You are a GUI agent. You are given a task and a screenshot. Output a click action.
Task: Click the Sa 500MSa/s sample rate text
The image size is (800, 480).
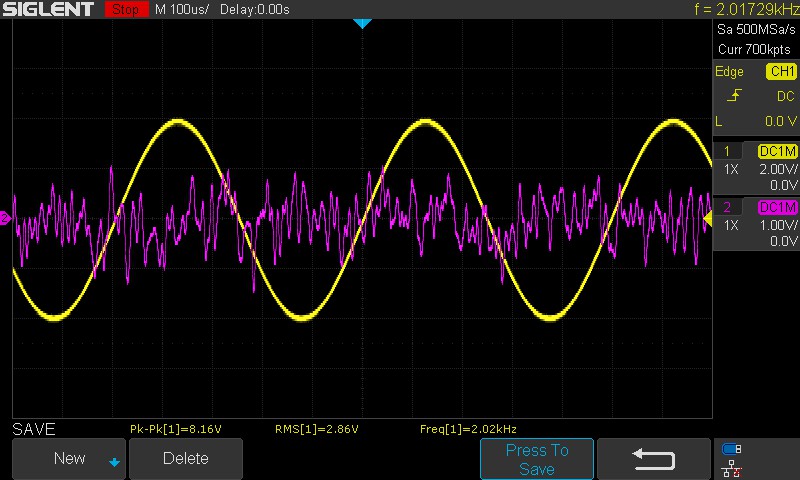756,30
